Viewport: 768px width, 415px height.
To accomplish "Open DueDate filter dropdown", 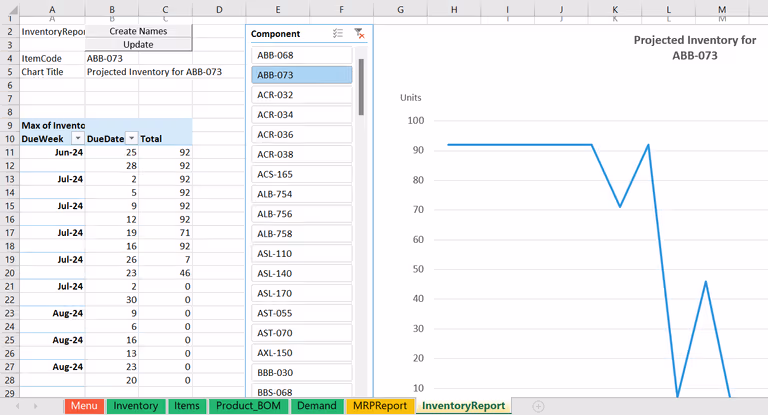I will click(132, 139).
